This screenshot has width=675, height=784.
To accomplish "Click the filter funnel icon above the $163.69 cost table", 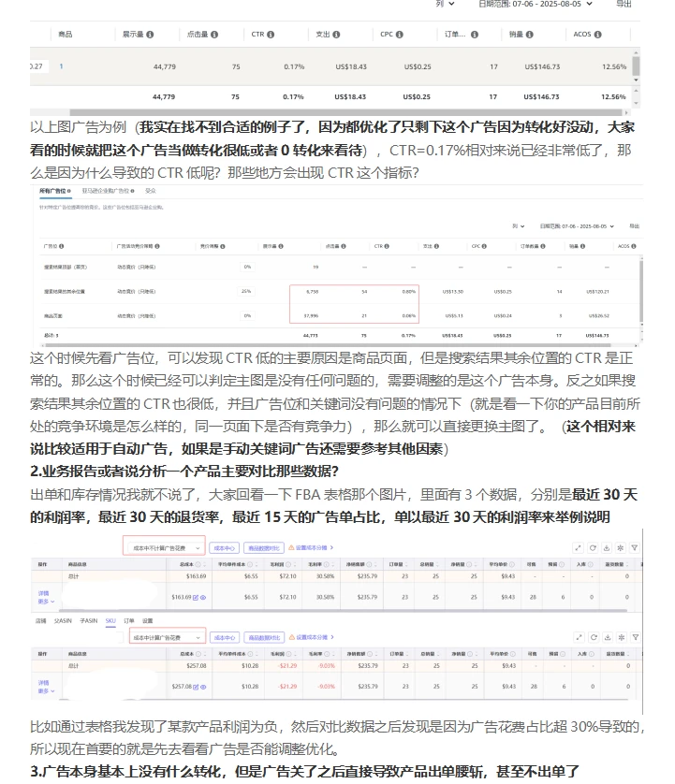I will point(635,548).
